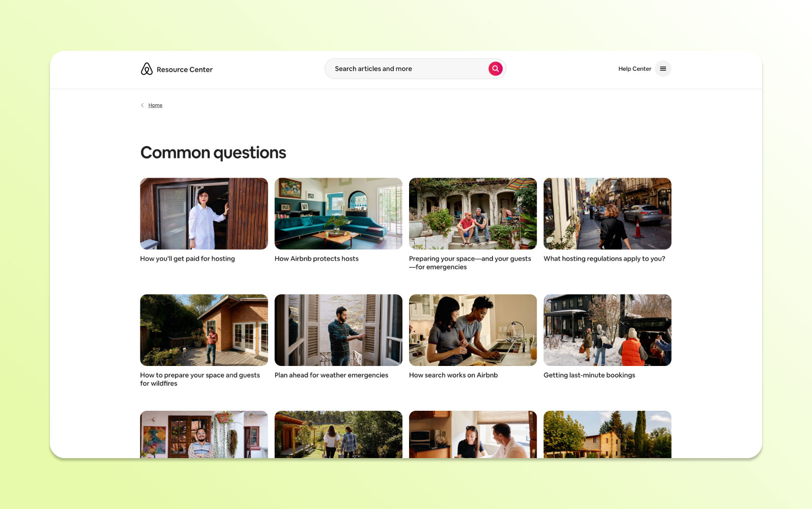The width and height of the screenshot is (812, 509).
Task: Open 'What hosting regulations apply to you?' title
Action: coord(604,259)
